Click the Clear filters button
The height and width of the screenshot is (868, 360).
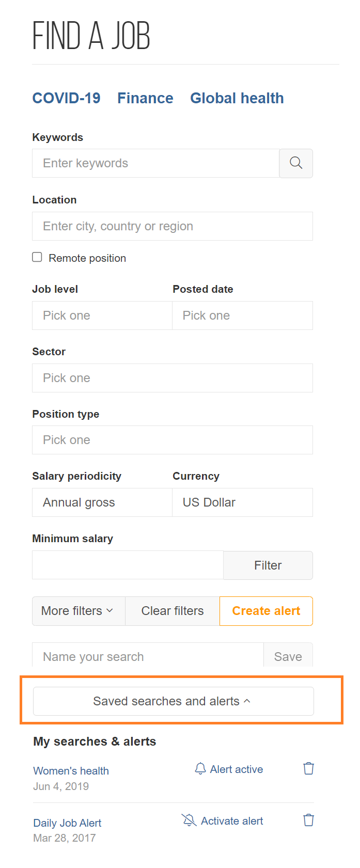[x=173, y=611]
